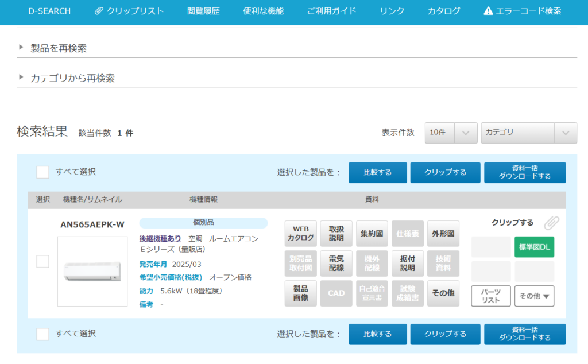588x364 pixels.
Task: Open the 集約図 document tile
Action: click(372, 234)
